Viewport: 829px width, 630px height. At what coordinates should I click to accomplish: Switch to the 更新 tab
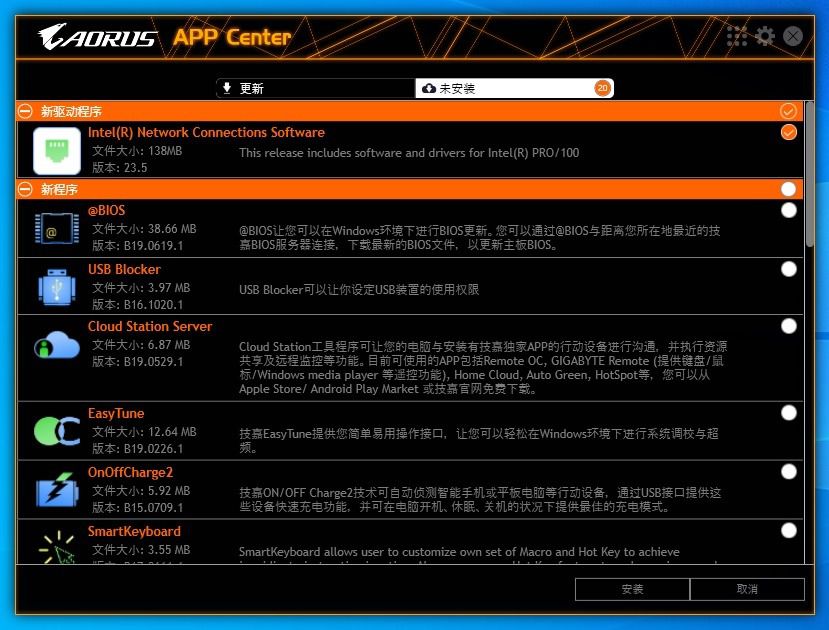314,88
